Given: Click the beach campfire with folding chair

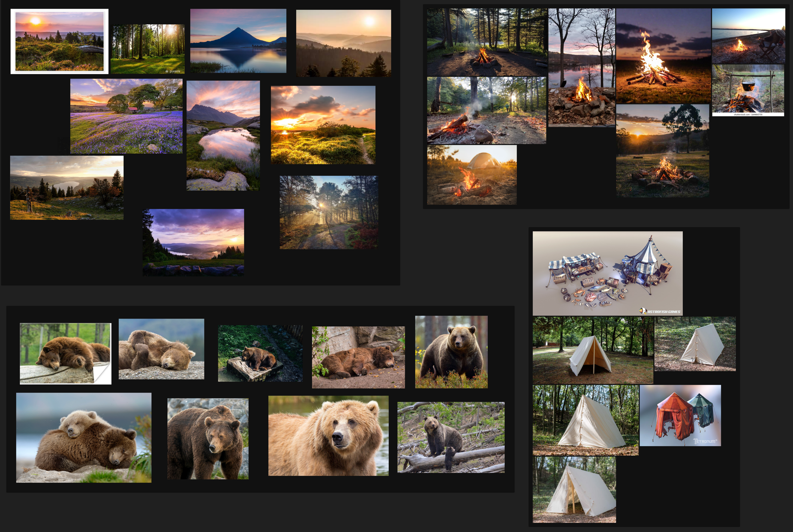Looking at the screenshot, I should point(748,36).
